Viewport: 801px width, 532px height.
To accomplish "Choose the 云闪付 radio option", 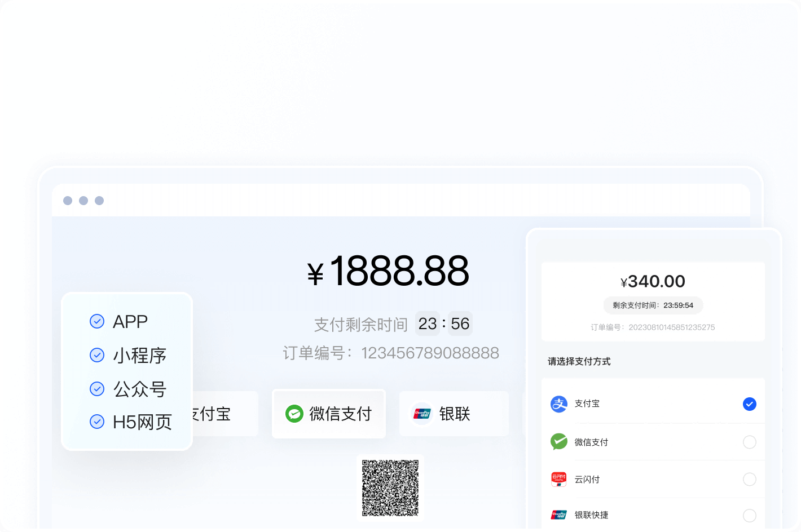I will pyautogui.click(x=749, y=479).
